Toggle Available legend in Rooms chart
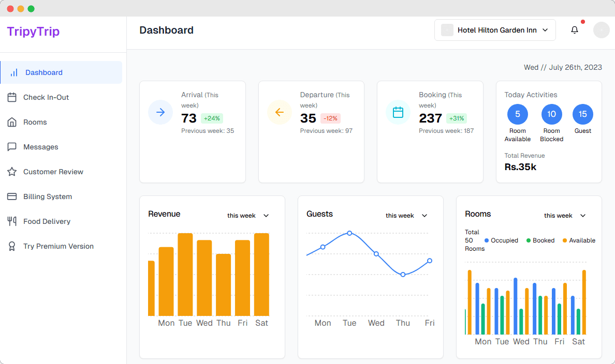This screenshot has width=615, height=364. point(578,240)
